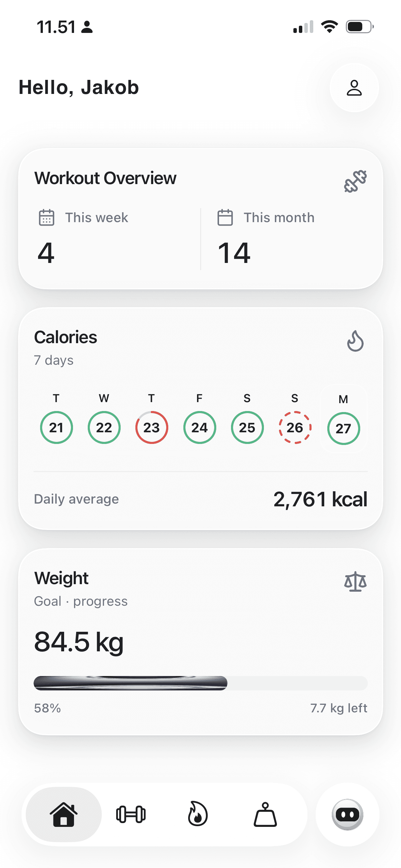Select Tuesday 21 calorie ring

(x=56, y=427)
